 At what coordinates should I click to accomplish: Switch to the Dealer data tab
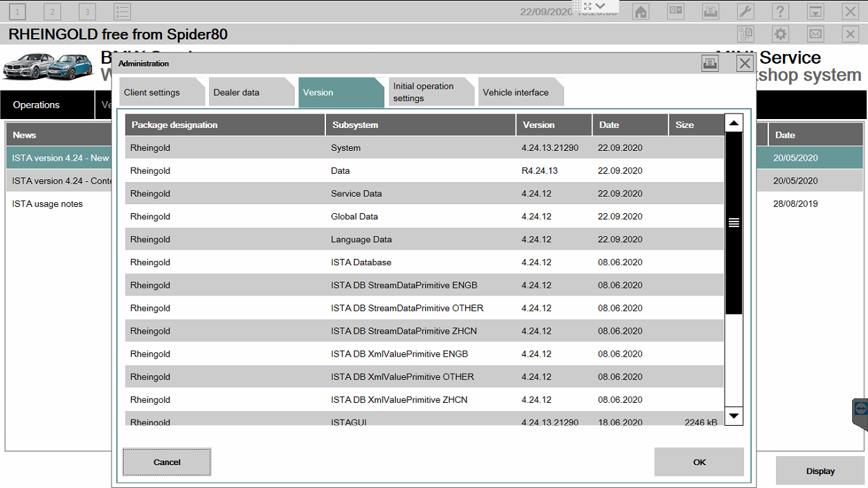[252, 92]
